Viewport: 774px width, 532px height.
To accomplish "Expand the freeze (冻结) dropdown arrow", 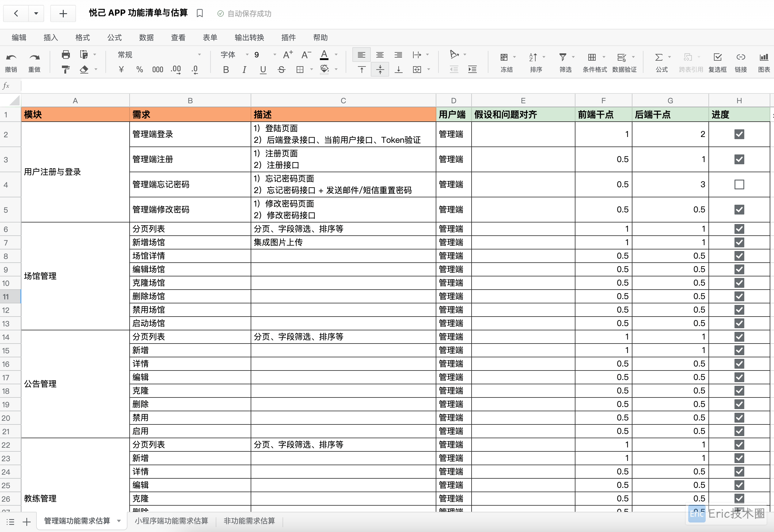I will pyautogui.click(x=514, y=57).
